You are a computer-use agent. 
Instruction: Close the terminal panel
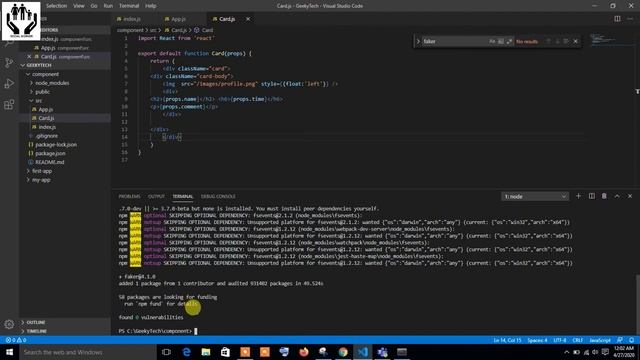[630, 196]
